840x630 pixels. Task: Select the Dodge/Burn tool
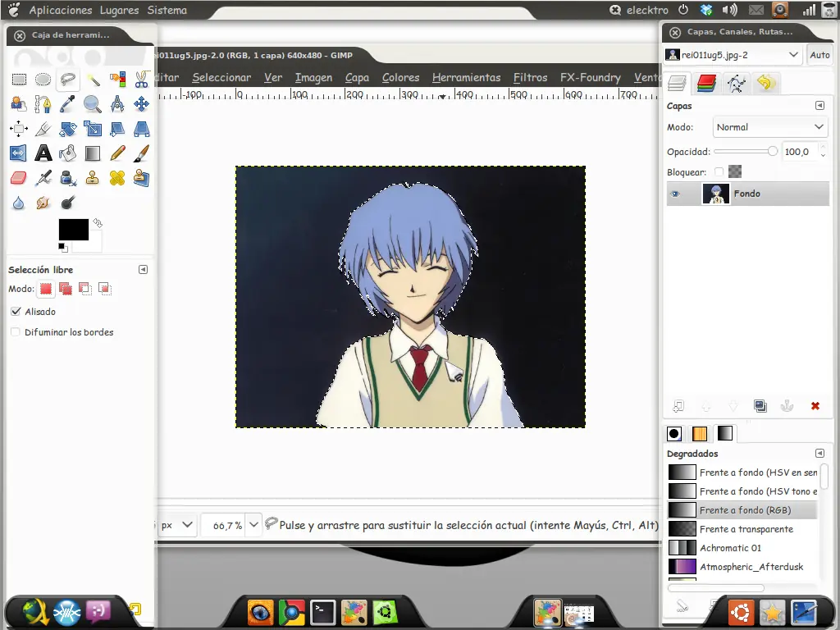coord(67,203)
